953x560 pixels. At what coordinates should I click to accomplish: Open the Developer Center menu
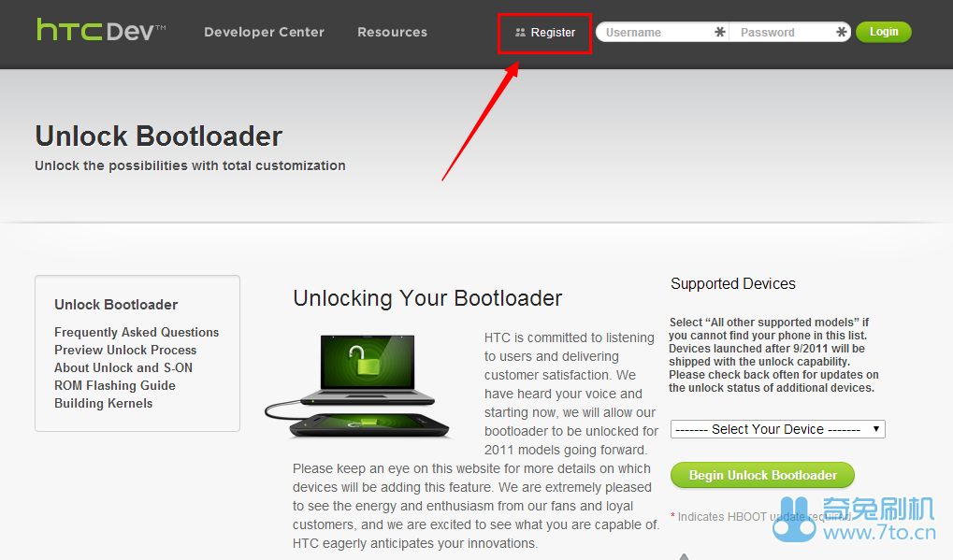(x=264, y=32)
